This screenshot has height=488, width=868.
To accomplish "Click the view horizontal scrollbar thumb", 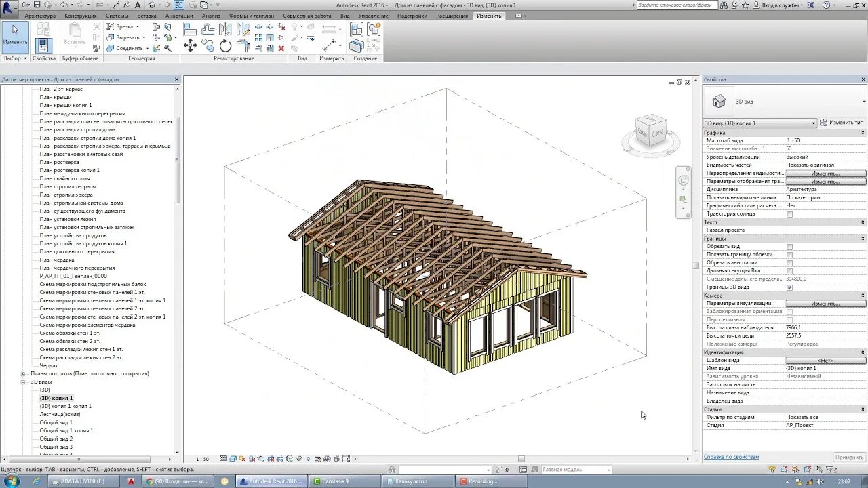I will pyautogui.click(x=521, y=459).
